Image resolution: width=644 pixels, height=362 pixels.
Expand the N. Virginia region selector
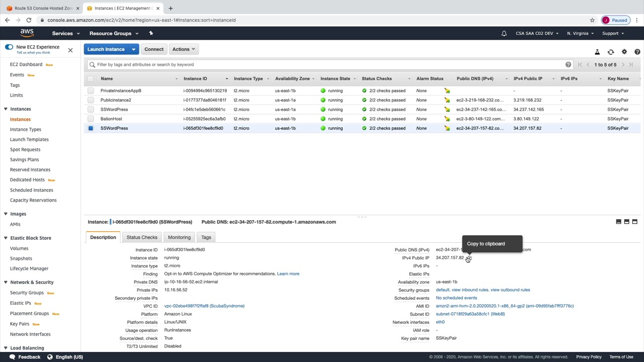(580, 34)
